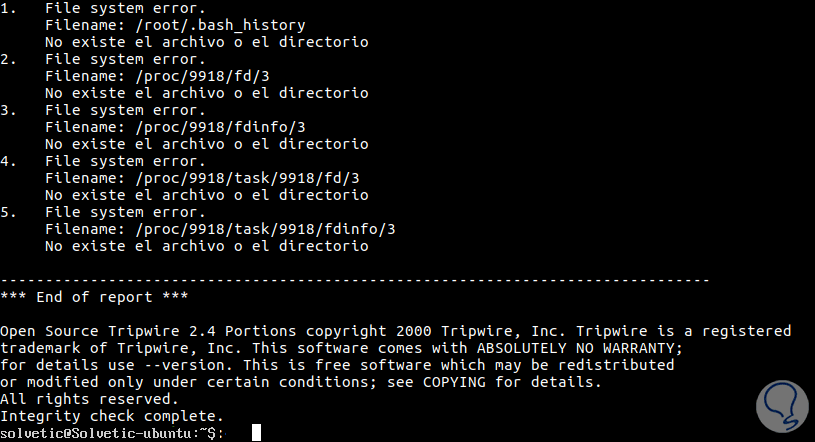815x442 pixels.
Task: Click the 'Integrity check complete.' message
Action: coord(112,416)
